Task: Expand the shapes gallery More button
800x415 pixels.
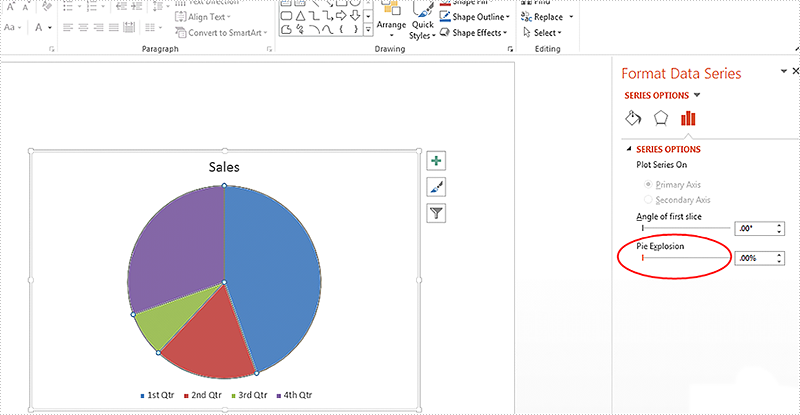Action: [368, 30]
